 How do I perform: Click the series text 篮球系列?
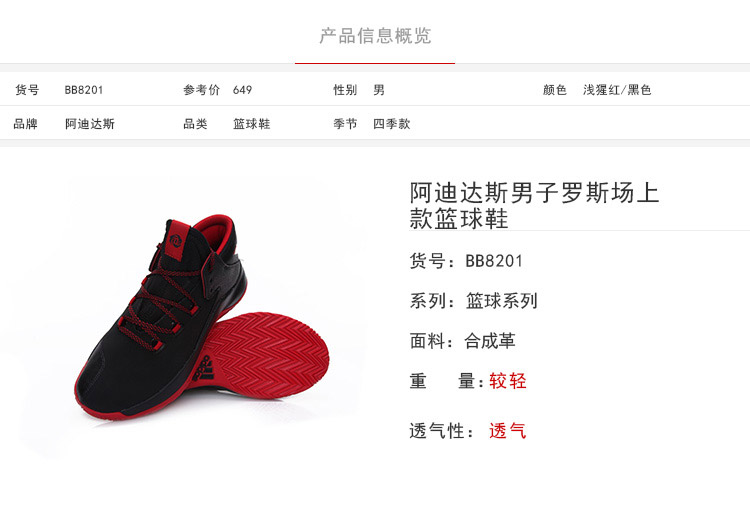point(502,301)
